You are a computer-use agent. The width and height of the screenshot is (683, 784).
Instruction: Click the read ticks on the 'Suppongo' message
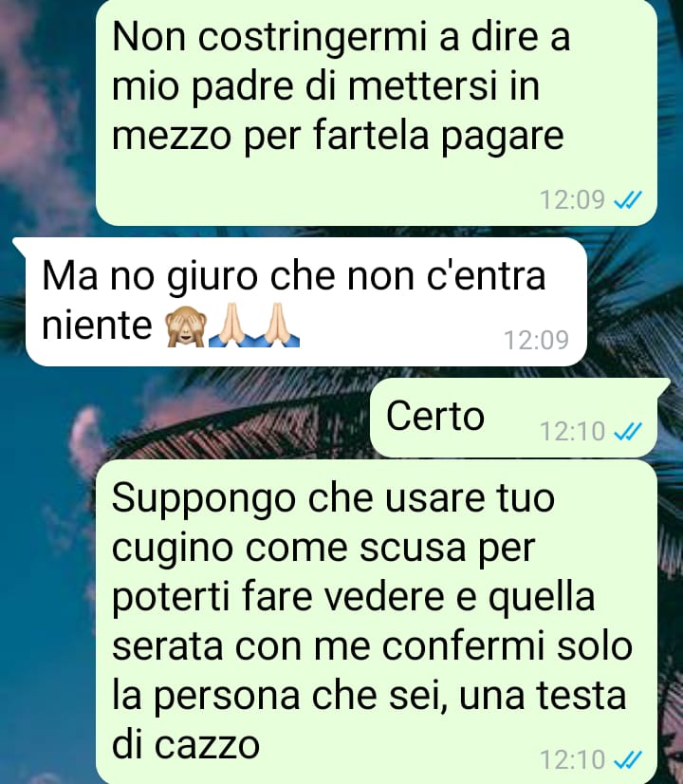pyautogui.click(x=628, y=760)
